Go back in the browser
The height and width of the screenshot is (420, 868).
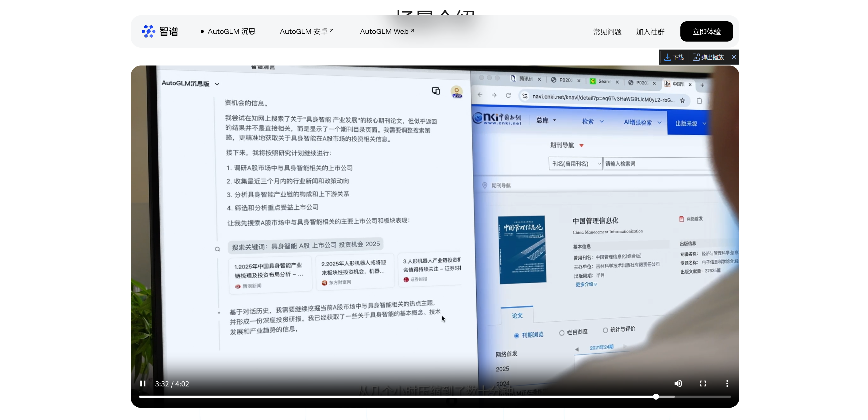pyautogui.click(x=480, y=95)
